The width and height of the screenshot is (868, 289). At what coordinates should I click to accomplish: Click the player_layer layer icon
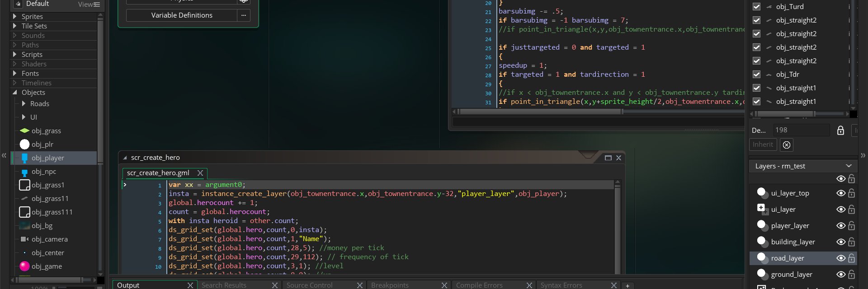tap(762, 225)
